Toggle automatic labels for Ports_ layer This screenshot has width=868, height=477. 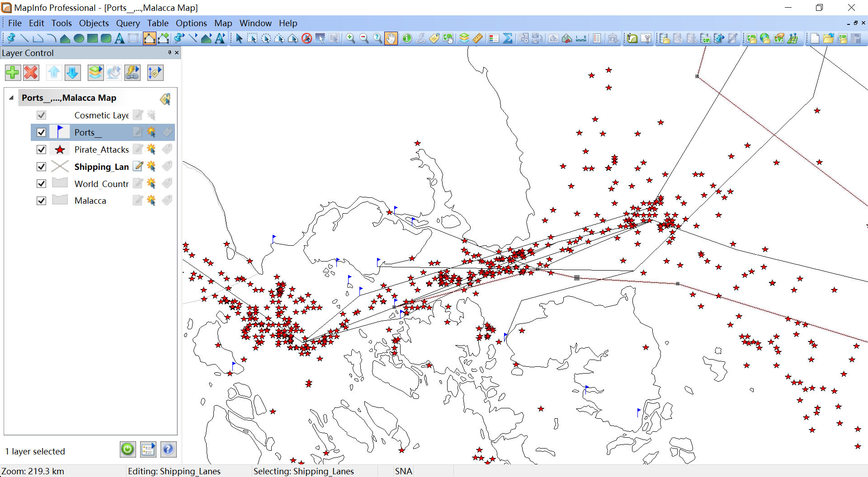pyautogui.click(x=167, y=132)
